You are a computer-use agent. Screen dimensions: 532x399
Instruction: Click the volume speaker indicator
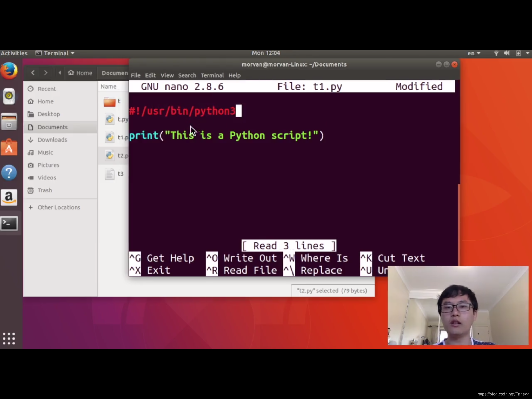click(x=507, y=53)
